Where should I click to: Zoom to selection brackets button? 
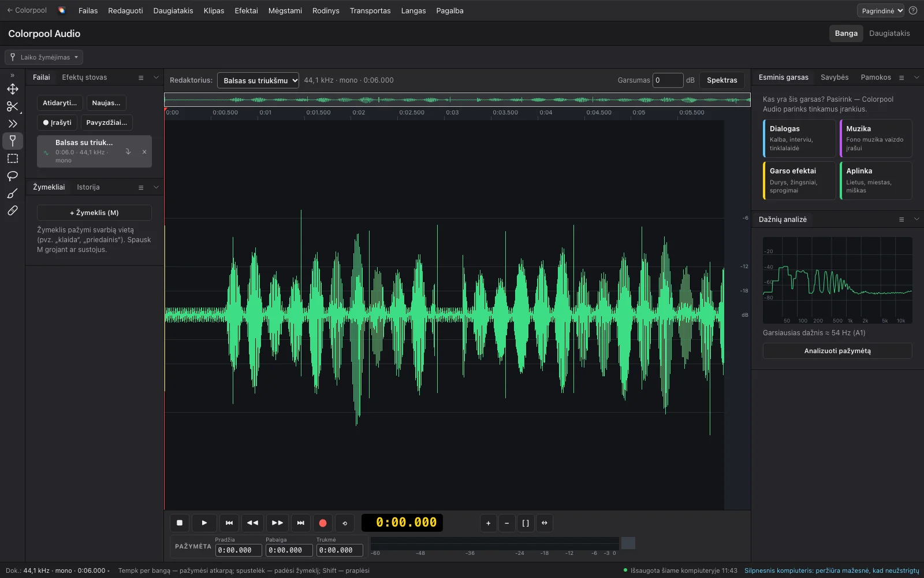click(526, 523)
